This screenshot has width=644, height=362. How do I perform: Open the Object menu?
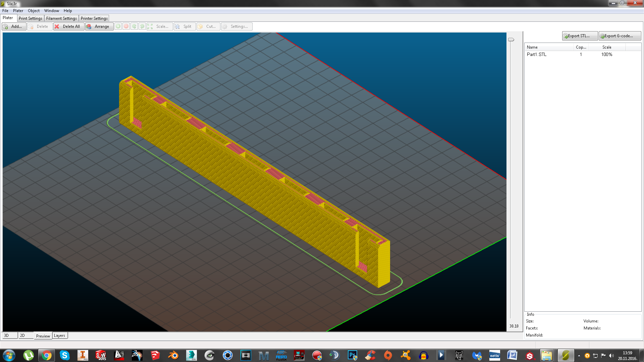pyautogui.click(x=34, y=11)
